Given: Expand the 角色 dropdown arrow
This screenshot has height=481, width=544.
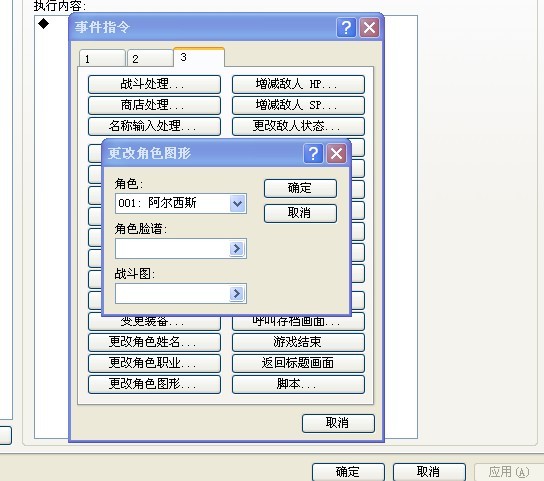Looking at the screenshot, I should (237, 203).
